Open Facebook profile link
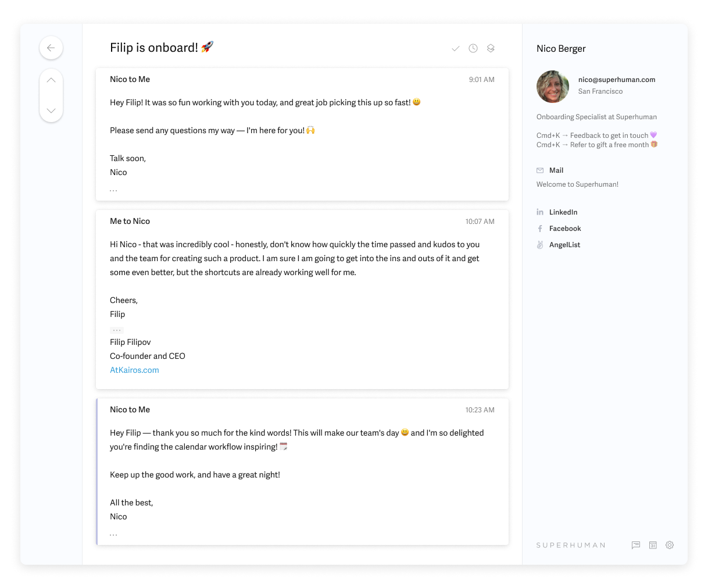Viewport: 708px width, 588px height. (565, 229)
